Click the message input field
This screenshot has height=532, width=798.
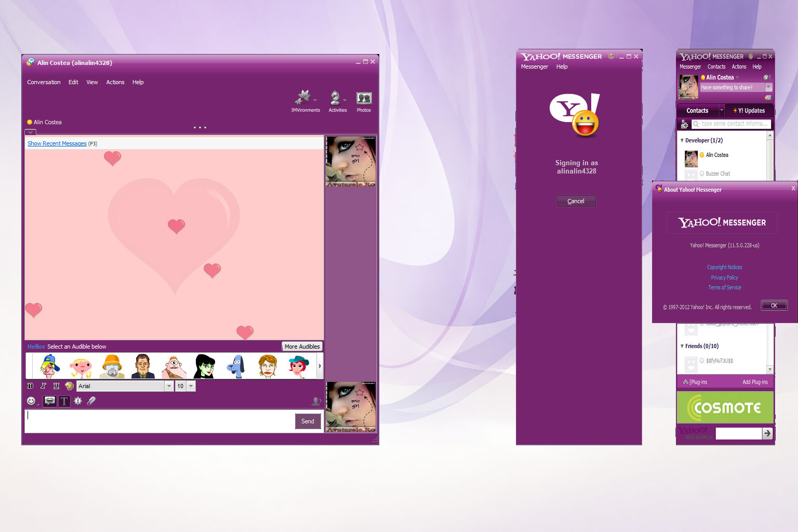160,421
